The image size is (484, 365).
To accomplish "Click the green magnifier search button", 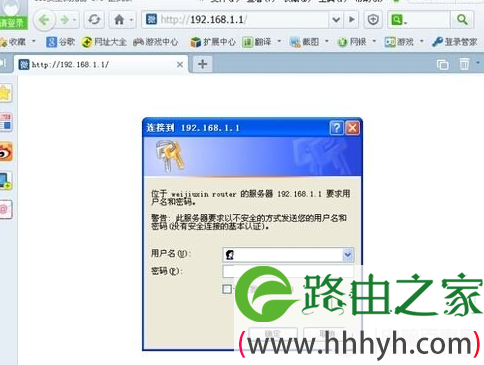I will (x=462, y=20).
